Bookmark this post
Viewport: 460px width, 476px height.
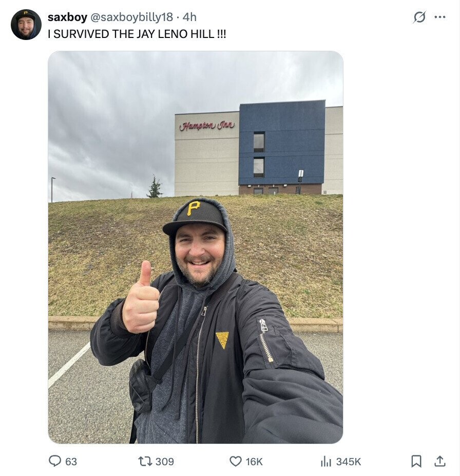(x=416, y=461)
